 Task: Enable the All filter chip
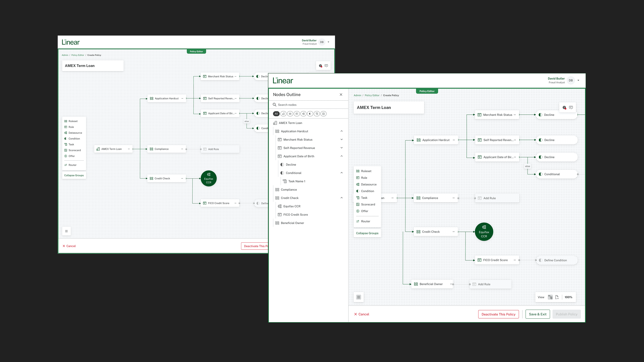click(x=276, y=114)
